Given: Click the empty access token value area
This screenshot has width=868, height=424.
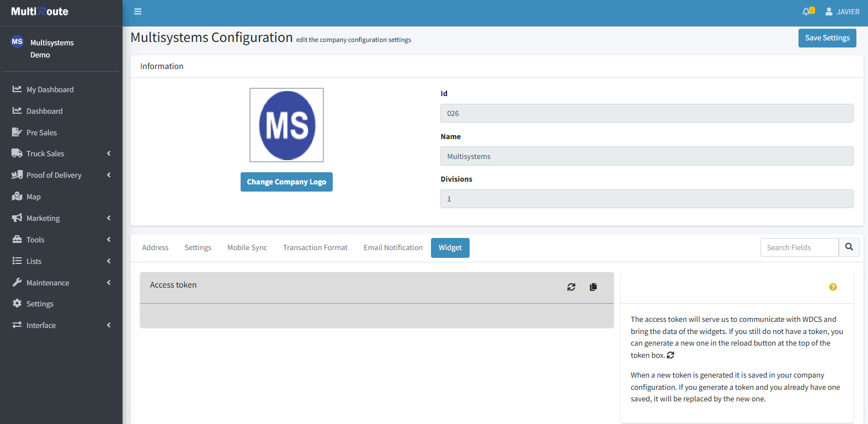Looking at the screenshot, I should [377, 316].
